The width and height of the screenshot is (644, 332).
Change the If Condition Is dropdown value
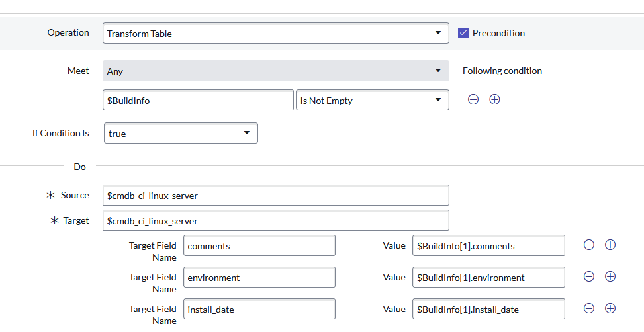pyautogui.click(x=181, y=133)
